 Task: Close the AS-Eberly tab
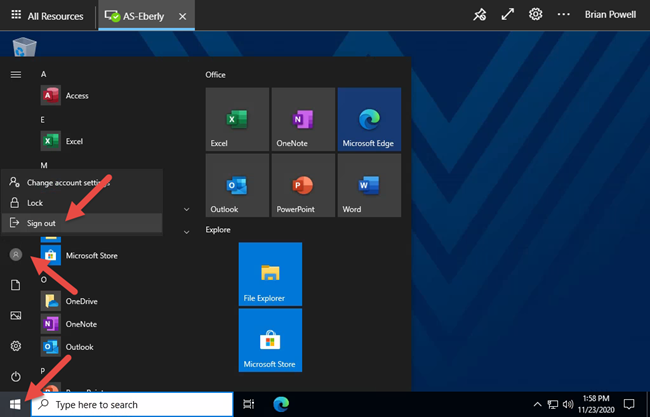pyautogui.click(x=182, y=17)
